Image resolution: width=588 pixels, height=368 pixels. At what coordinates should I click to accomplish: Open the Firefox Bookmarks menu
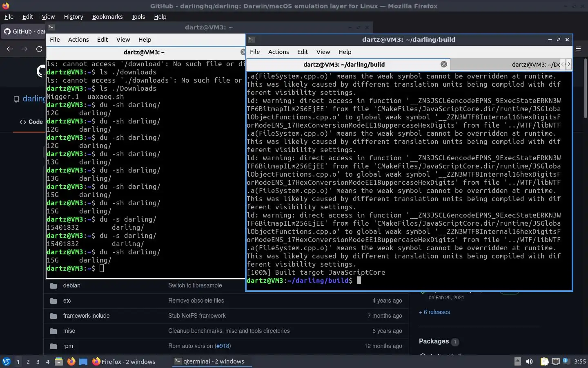[x=107, y=17]
